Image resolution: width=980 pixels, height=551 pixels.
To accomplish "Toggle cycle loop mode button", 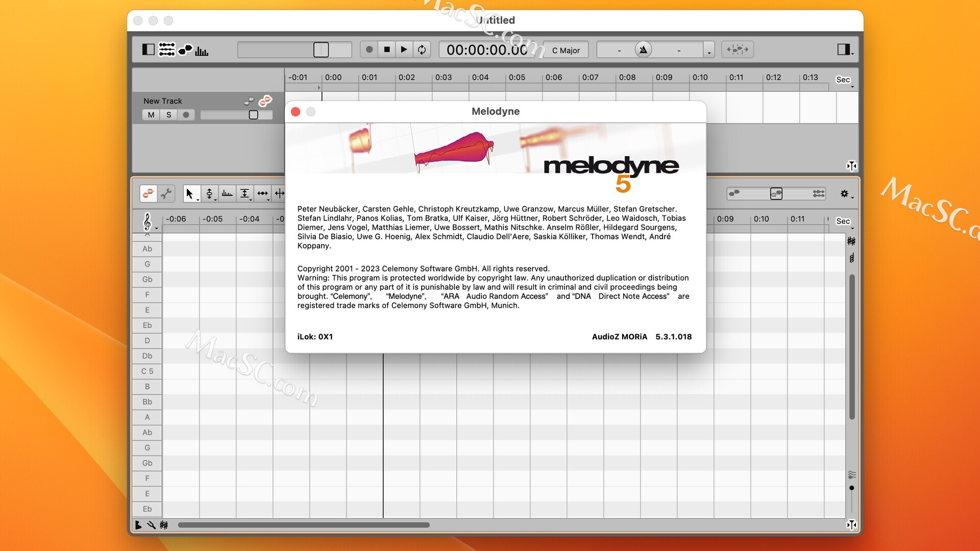I will 422,49.
